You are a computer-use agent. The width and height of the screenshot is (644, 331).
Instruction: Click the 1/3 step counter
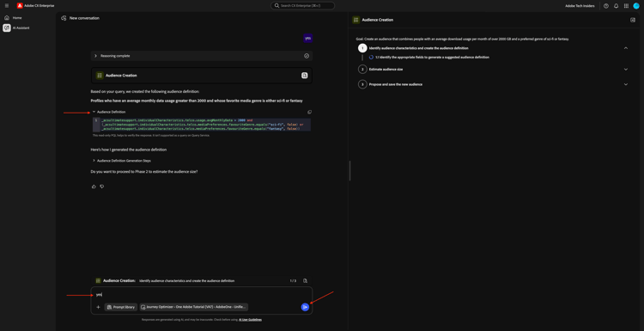pyautogui.click(x=293, y=281)
